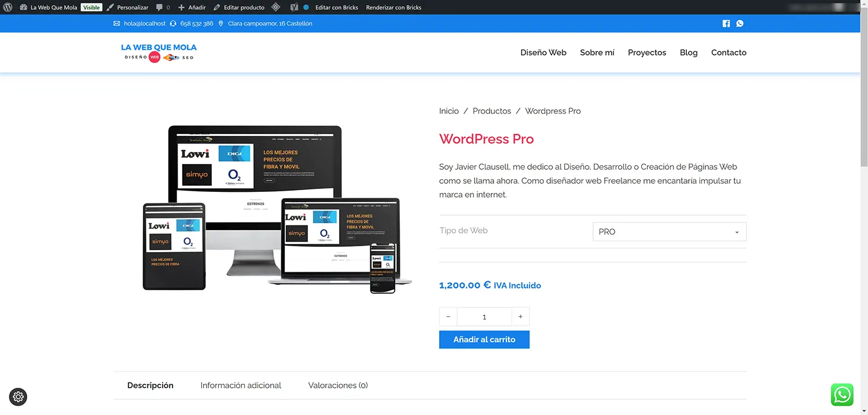Click Productos breadcrumb link
This screenshot has width=868, height=415.
click(492, 111)
